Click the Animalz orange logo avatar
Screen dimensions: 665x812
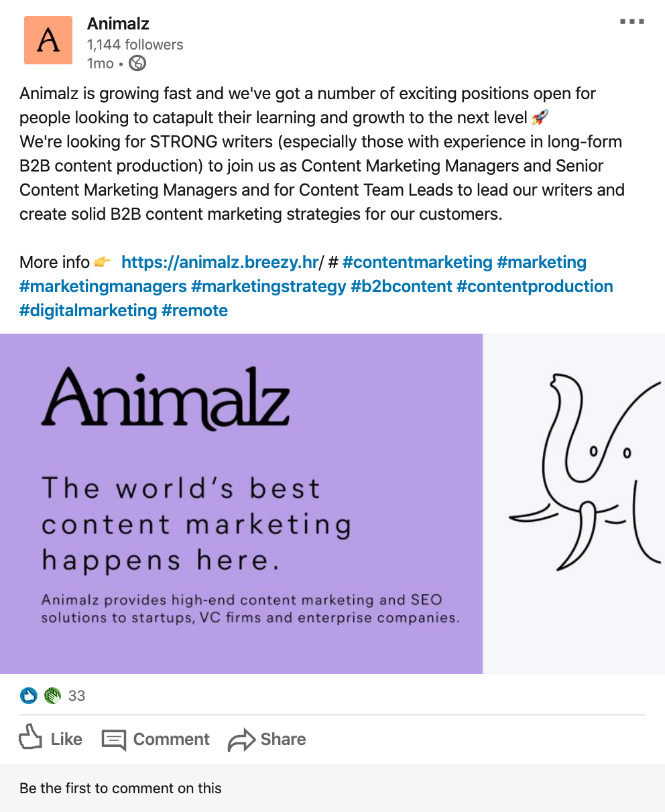48,40
